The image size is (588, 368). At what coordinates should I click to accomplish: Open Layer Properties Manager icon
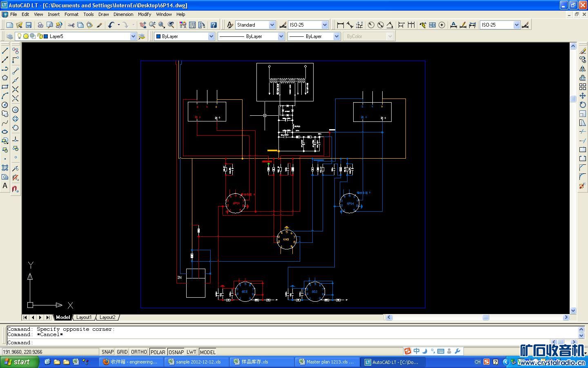click(10, 36)
